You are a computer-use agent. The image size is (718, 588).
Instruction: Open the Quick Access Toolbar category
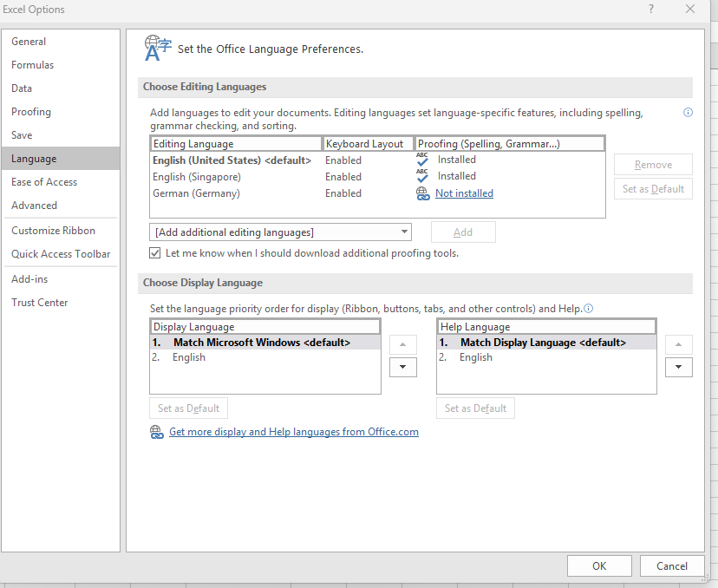[x=61, y=254]
